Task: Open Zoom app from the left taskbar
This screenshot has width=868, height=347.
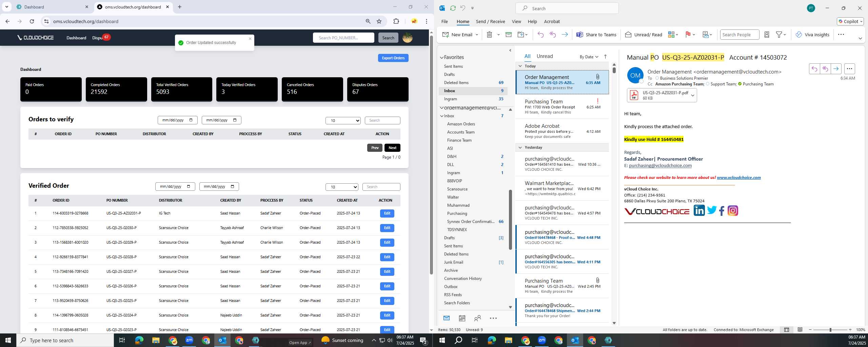Action: click(189, 340)
